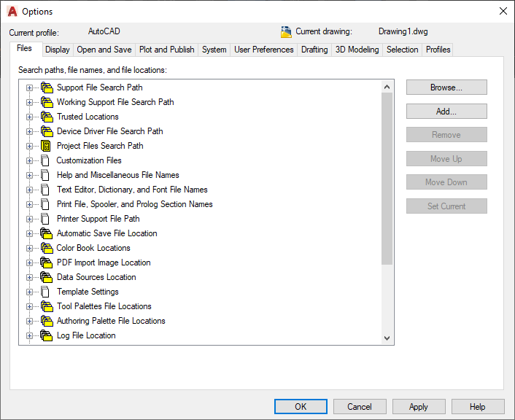The height and width of the screenshot is (420, 515).
Task: Click the Automatic Save File Location folder icon
Action: click(x=46, y=233)
